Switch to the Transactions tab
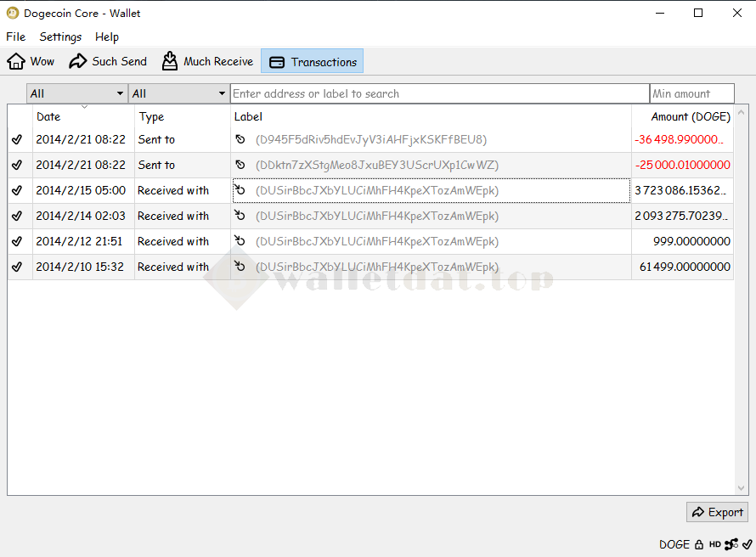The image size is (756, 557). pyautogui.click(x=313, y=61)
